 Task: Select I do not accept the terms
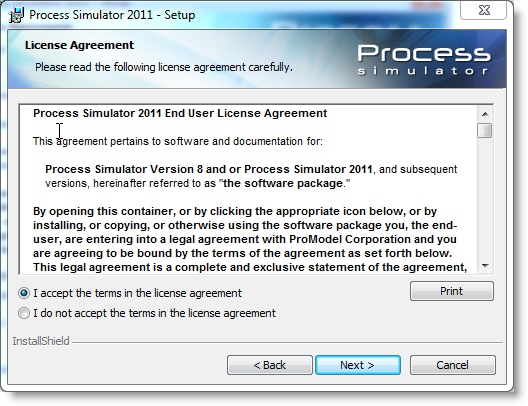tap(24, 313)
